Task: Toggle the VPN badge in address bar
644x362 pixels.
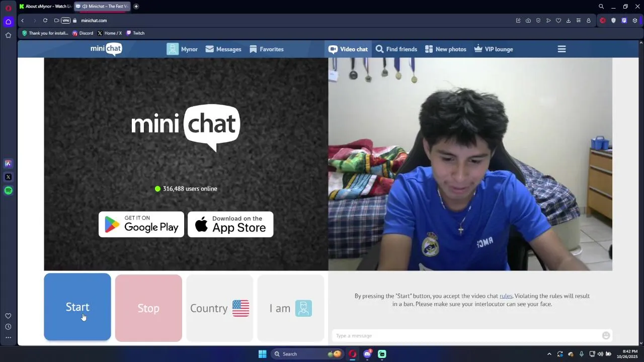Action: coord(65,21)
